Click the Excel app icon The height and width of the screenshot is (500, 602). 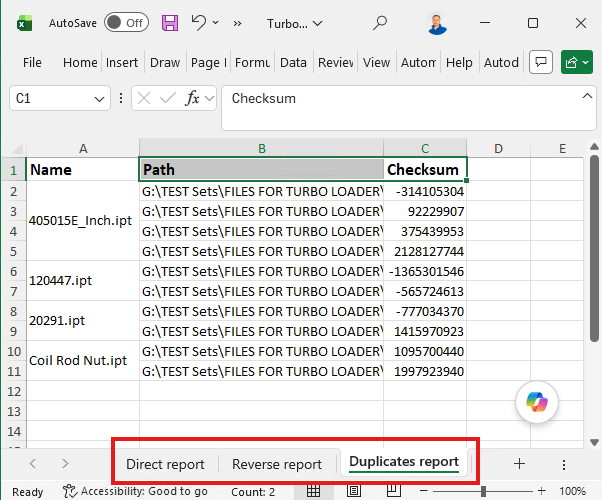click(25, 23)
